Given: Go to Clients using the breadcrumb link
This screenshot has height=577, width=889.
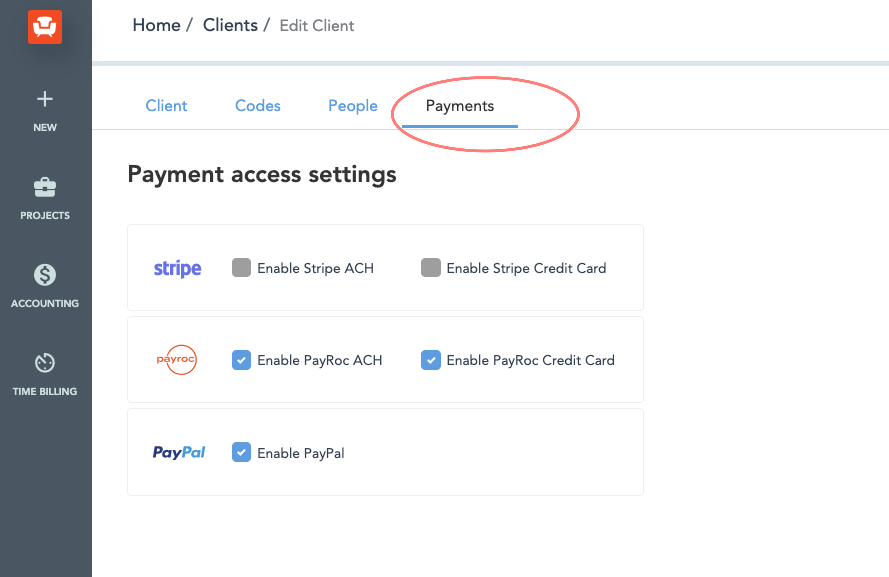Looking at the screenshot, I should pyautogui.click(x=230, y=25).
